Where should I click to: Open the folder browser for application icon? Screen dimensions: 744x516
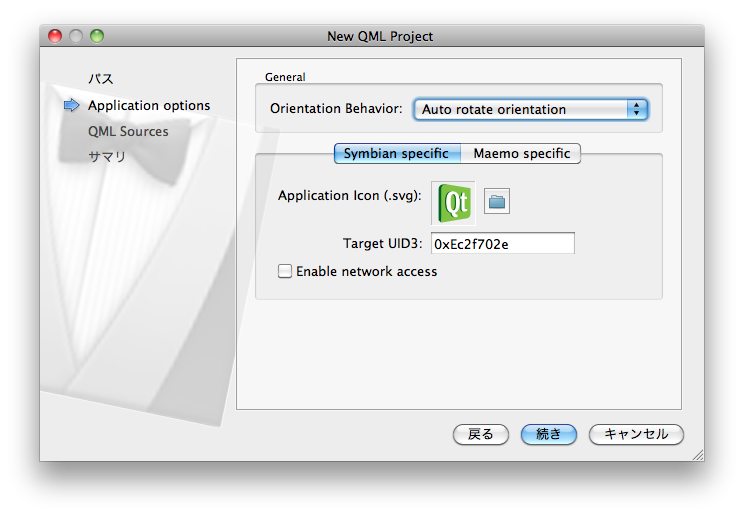click(x=497, y=202)
